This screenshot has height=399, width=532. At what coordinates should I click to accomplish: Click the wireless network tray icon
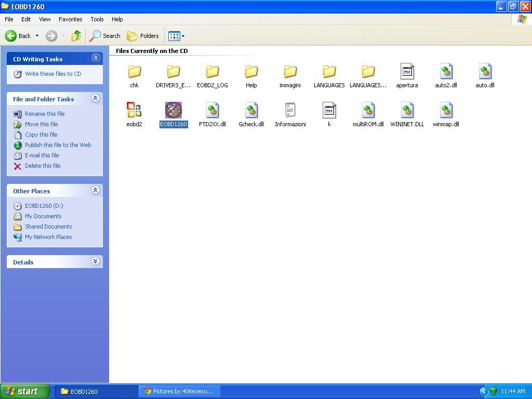pyautogui.click(x=494, y=392)
